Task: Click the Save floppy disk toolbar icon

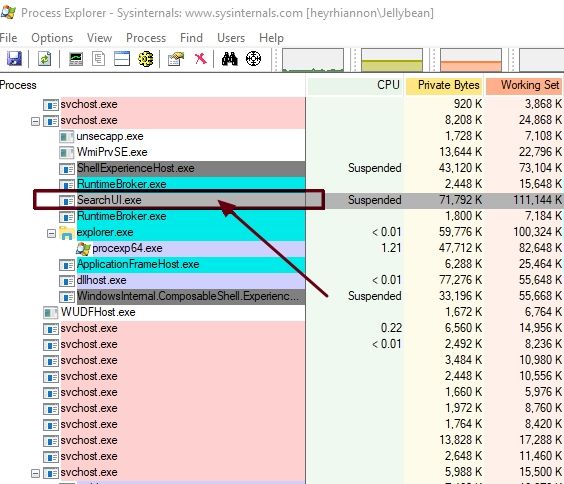Action: point(14,59)
